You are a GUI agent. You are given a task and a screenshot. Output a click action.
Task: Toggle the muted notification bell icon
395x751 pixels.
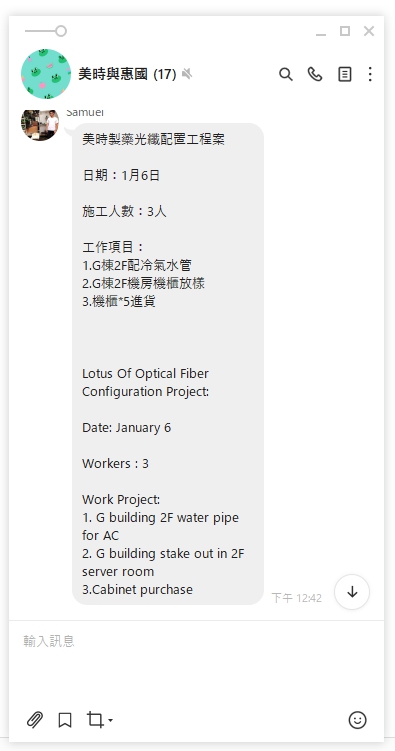tap(187, 74)
